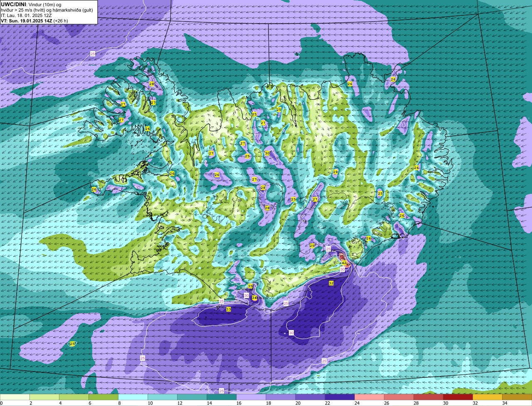Choose the dark red 30–32 legend swatch

coord(458,397)
